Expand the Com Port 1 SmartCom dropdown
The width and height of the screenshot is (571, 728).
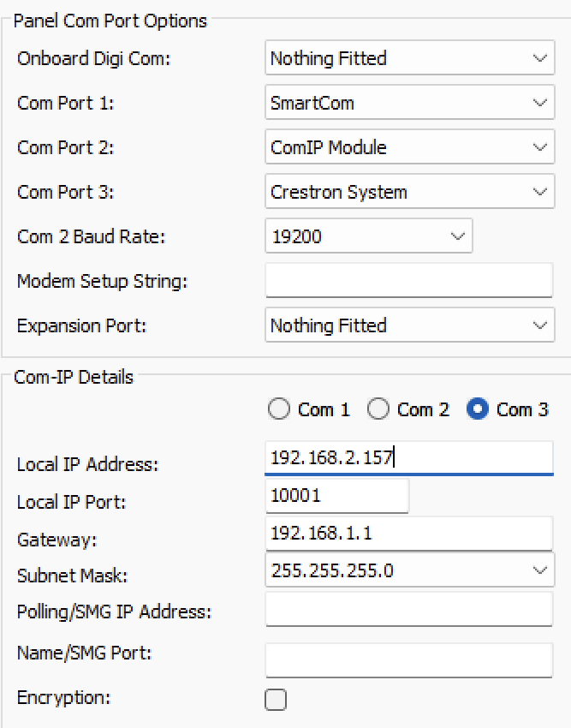point(408,103)
